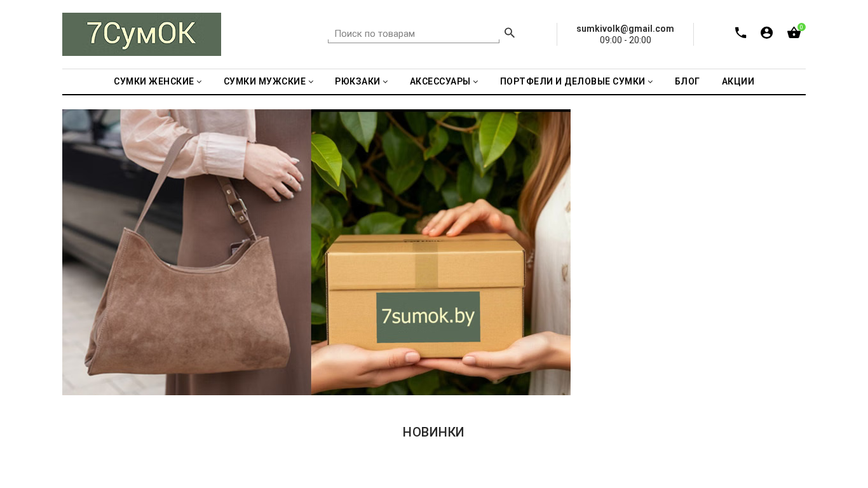Click the cart item count badge
The height and width of the screenshot is (488, 868).
pyautogui.click(x=801, y=27)
